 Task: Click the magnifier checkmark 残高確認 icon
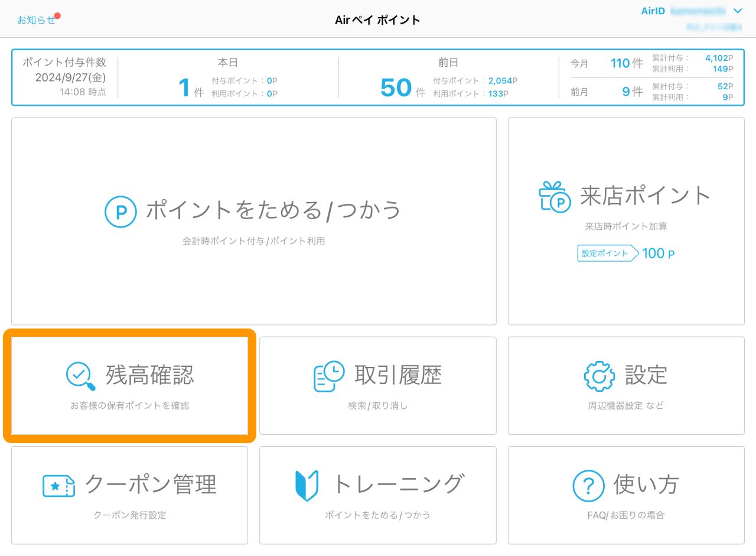click(81, 376)
